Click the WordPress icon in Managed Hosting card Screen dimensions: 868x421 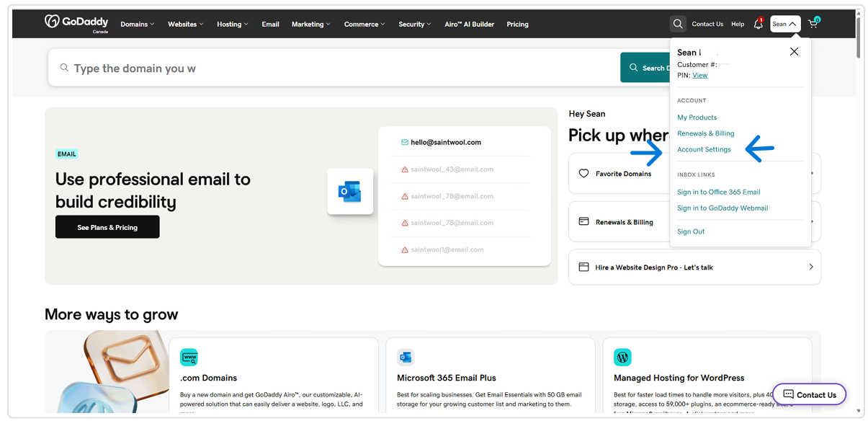click(x=622, y=357)
